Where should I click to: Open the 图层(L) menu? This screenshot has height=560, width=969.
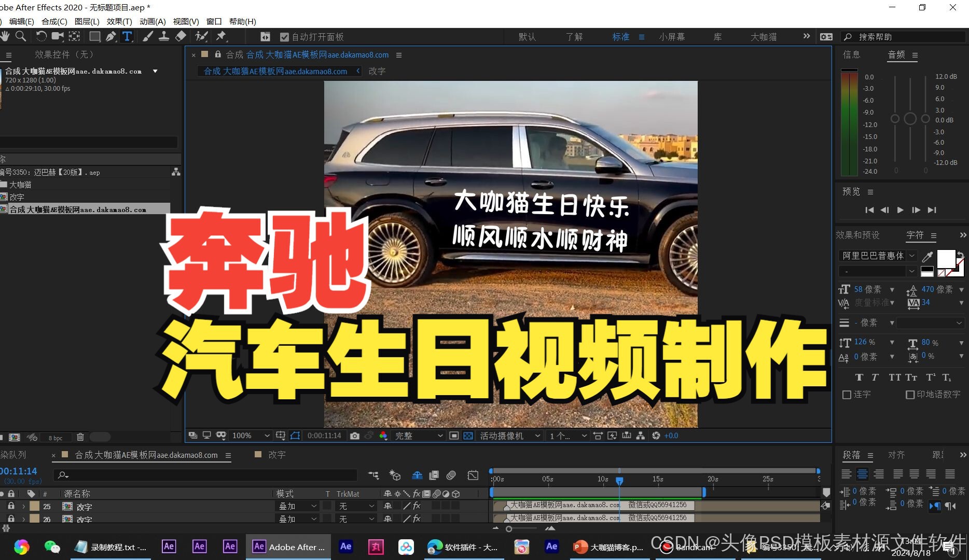[87, 21]
